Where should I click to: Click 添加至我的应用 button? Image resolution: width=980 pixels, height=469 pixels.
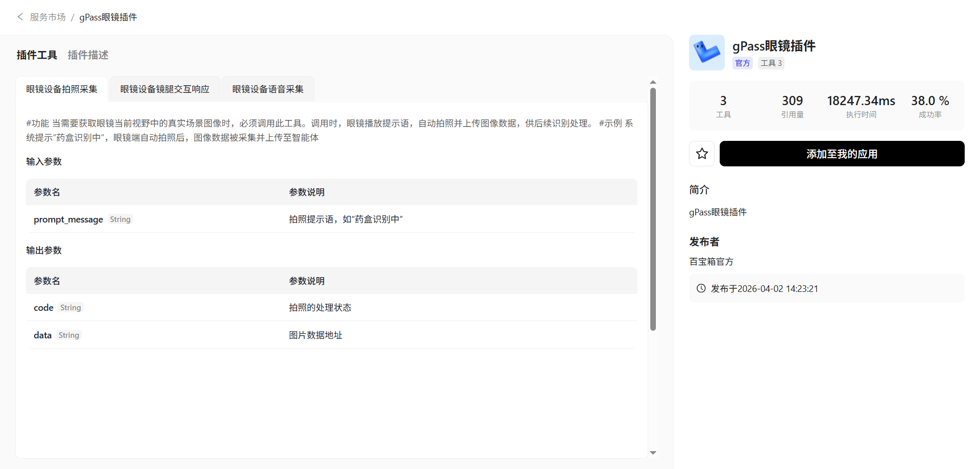pyautogui.click(x=842, y=154)
